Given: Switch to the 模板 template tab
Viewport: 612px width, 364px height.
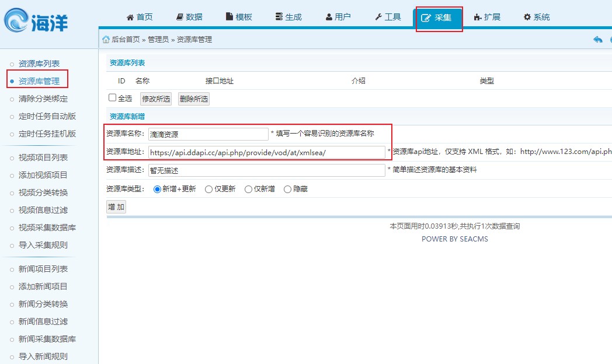Looking at the screenshot, I should (239, 17).
